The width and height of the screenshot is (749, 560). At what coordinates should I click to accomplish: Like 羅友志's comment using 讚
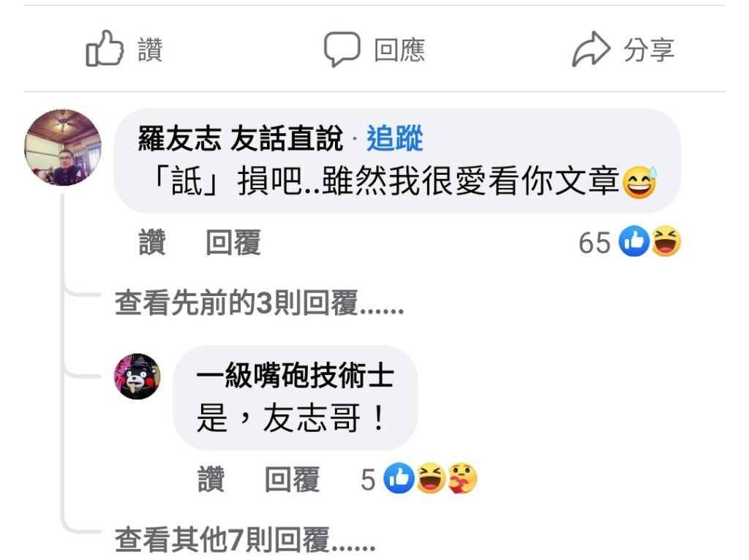point(152,243)
